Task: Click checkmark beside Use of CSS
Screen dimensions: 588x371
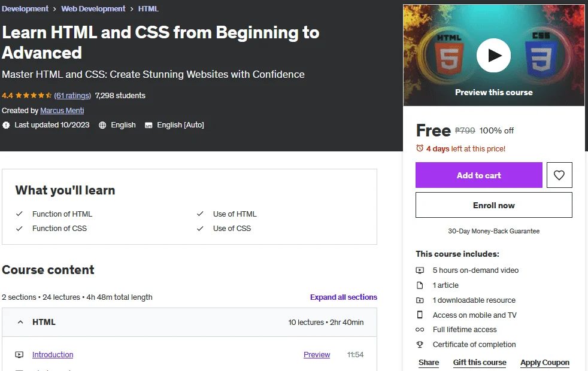Action: [x=200, y=228]
